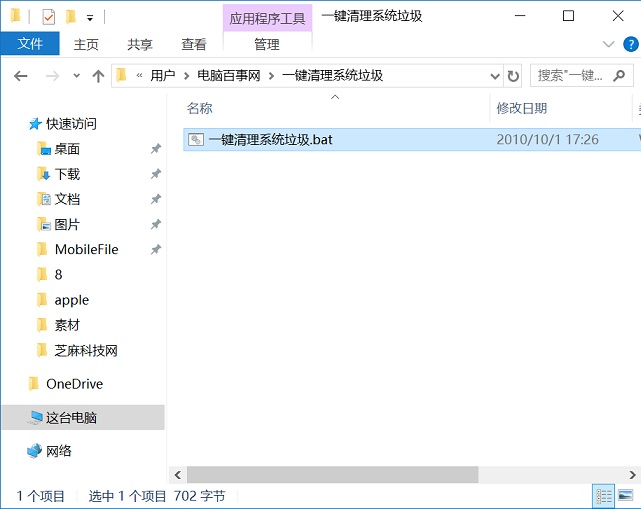Viewport: 641px width, 509px height.
Task: Open 桌面 in the navigation pane
Action: (x=67, y=149)
